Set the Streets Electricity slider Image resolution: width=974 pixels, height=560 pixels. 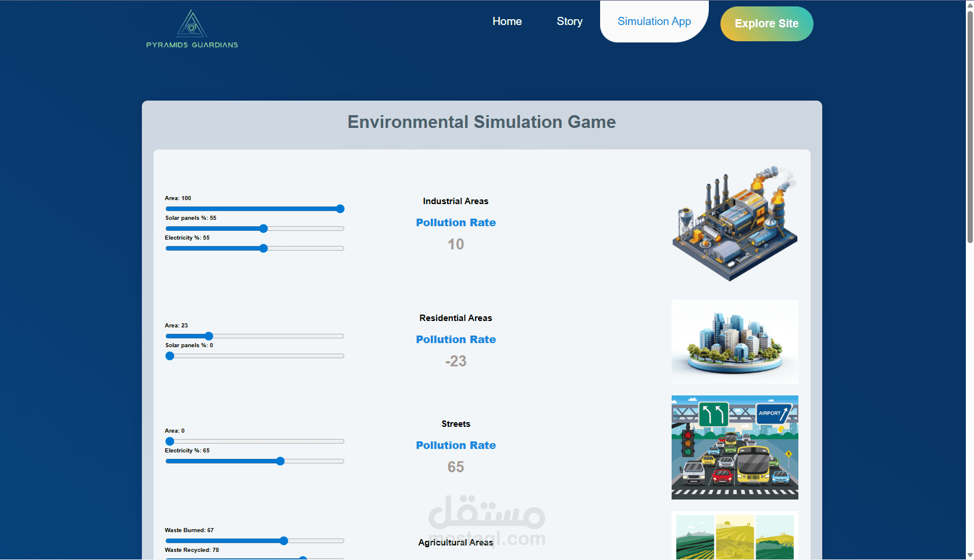pyautogui.click(x=255, y=461)
